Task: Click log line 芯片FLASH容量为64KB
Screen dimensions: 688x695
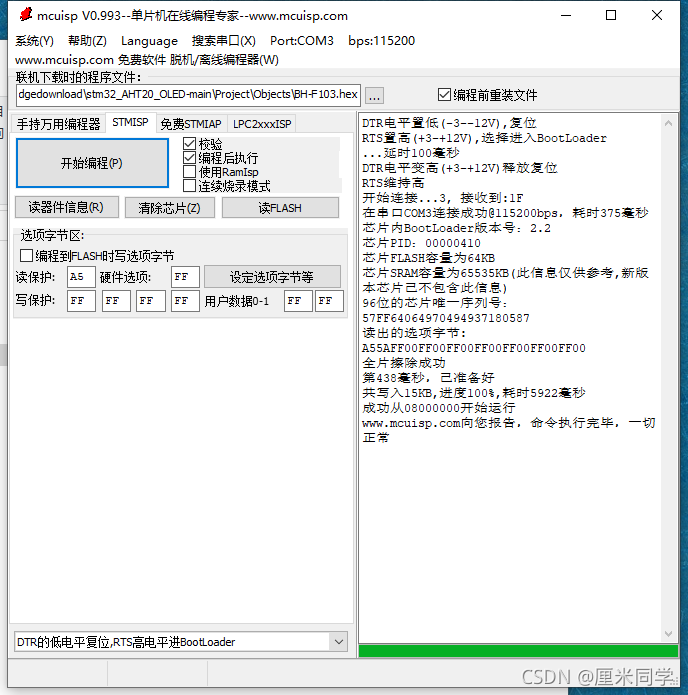Action: [429, 258]
